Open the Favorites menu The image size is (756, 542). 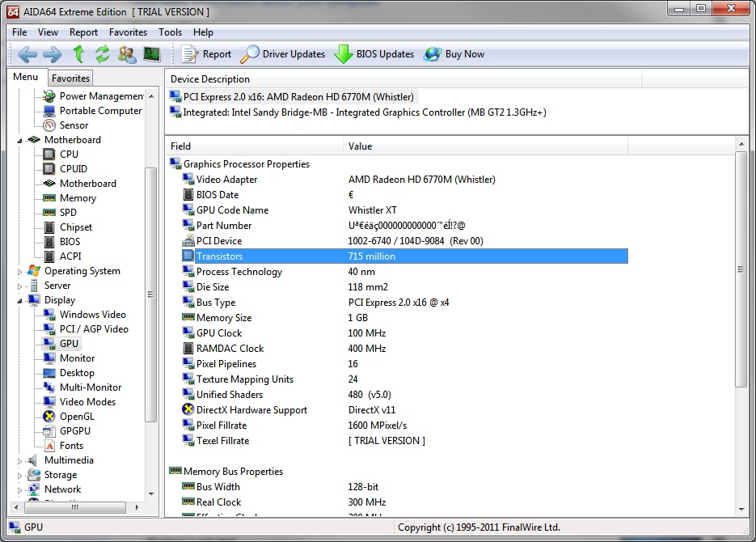click(x=128, y=32)
